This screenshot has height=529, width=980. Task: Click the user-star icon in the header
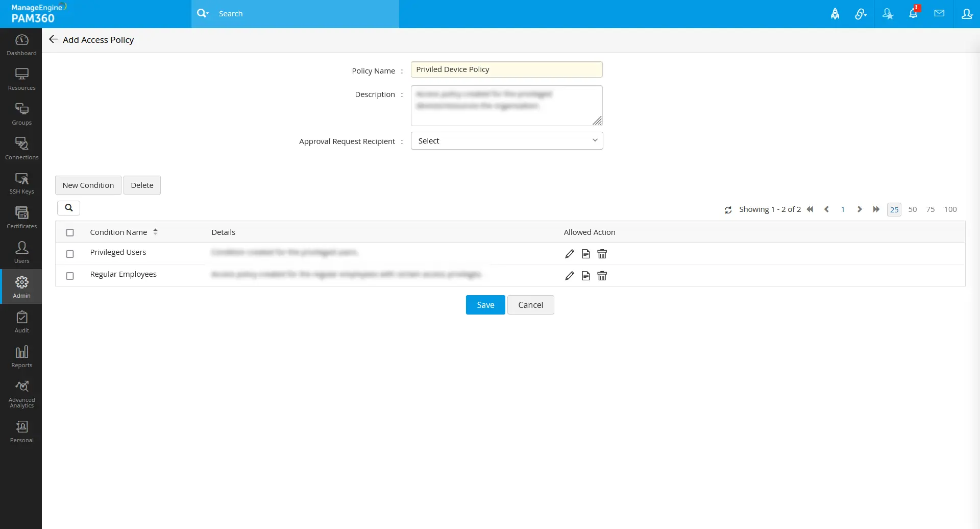[888, 14]
